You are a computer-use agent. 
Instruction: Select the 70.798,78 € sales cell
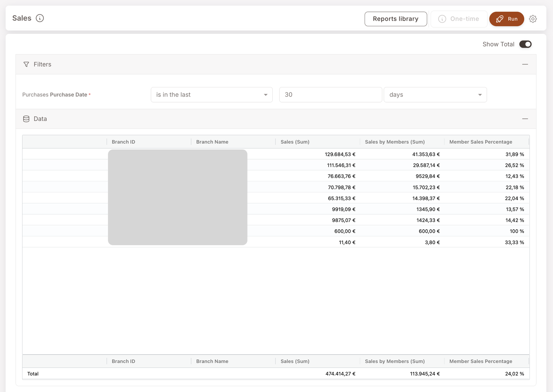(318, 188)
